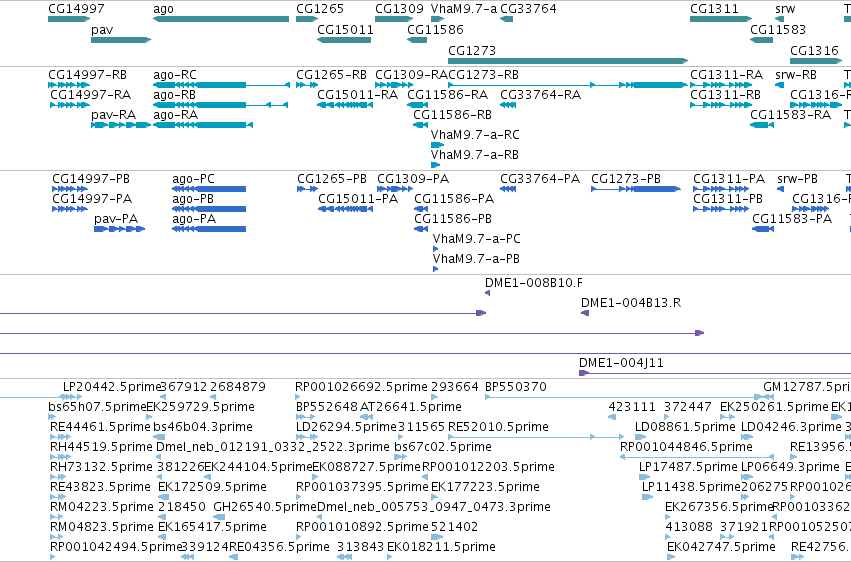Click protein CG1273-PB
Screen dimensions: 851x562
click(626, 179)
